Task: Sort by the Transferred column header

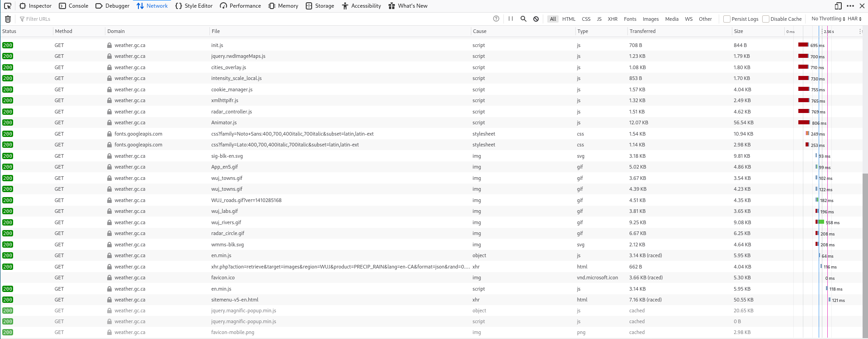Action: (642, 31)
